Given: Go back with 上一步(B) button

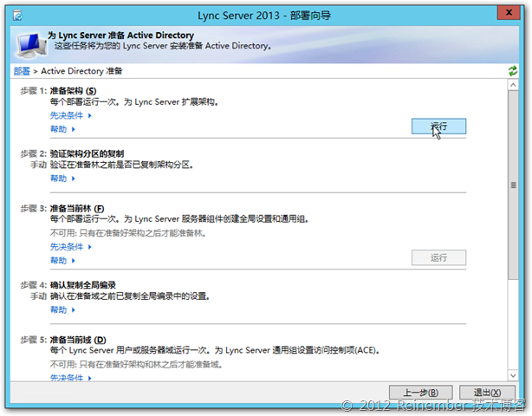Looking at the screenshot, I should [x=421, y=393].
